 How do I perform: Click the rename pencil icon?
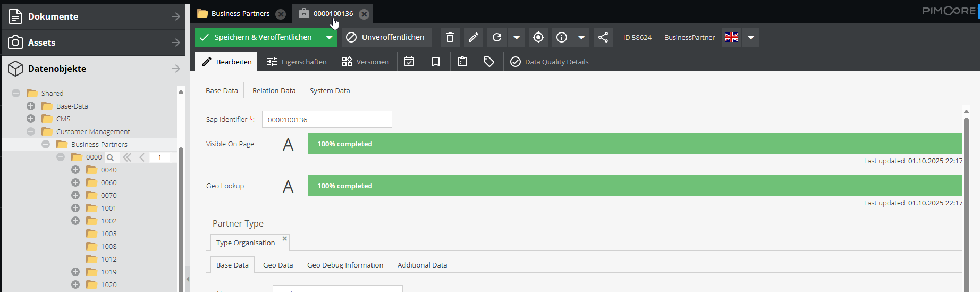coord(473,37)
